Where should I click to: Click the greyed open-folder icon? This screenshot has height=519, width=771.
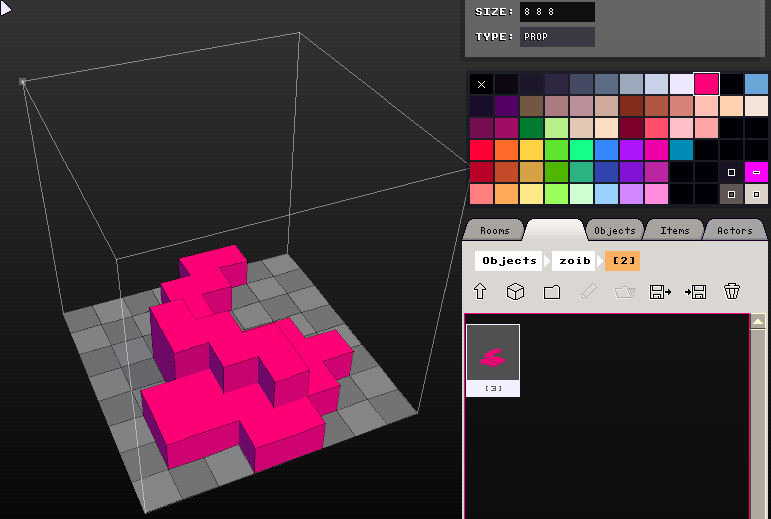[624, 292]
